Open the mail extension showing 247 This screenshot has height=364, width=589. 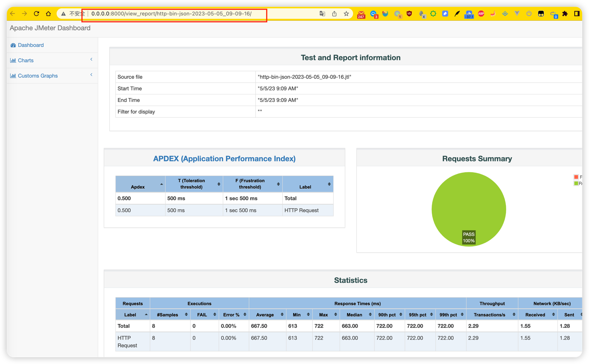[361, 14]
